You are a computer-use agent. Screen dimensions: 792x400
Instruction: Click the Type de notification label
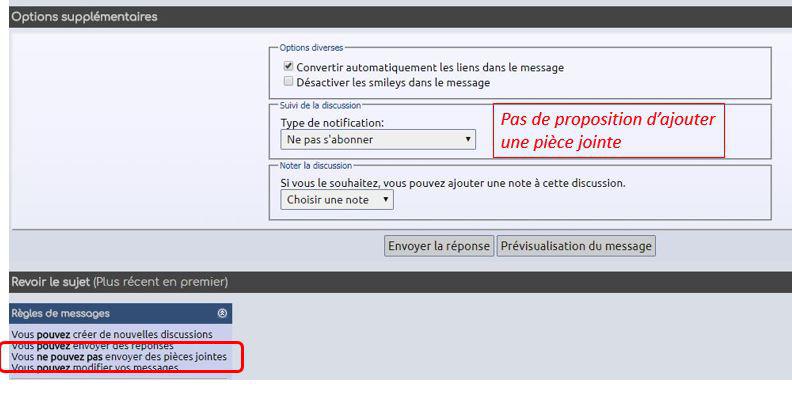point(332,123)
